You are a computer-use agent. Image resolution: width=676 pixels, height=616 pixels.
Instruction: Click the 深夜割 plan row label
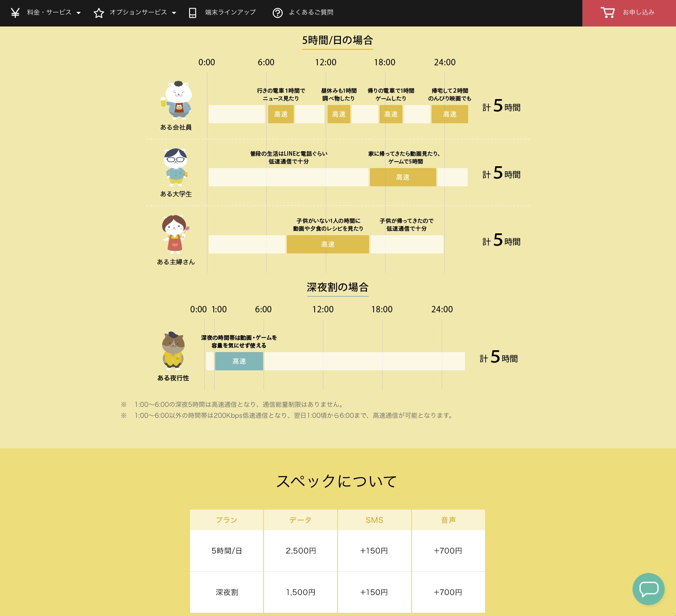[x=227, y=592]
